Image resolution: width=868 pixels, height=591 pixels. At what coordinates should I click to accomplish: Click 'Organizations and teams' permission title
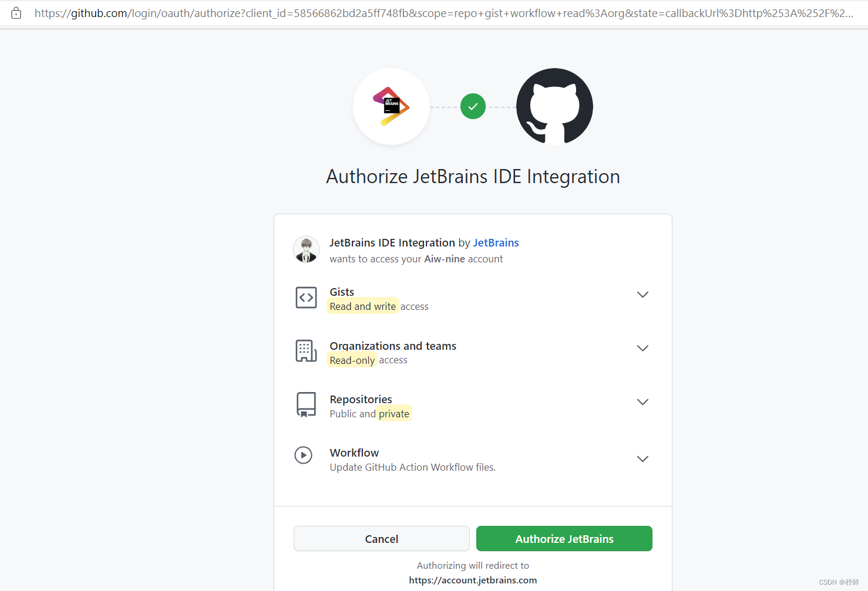[393, 346]
